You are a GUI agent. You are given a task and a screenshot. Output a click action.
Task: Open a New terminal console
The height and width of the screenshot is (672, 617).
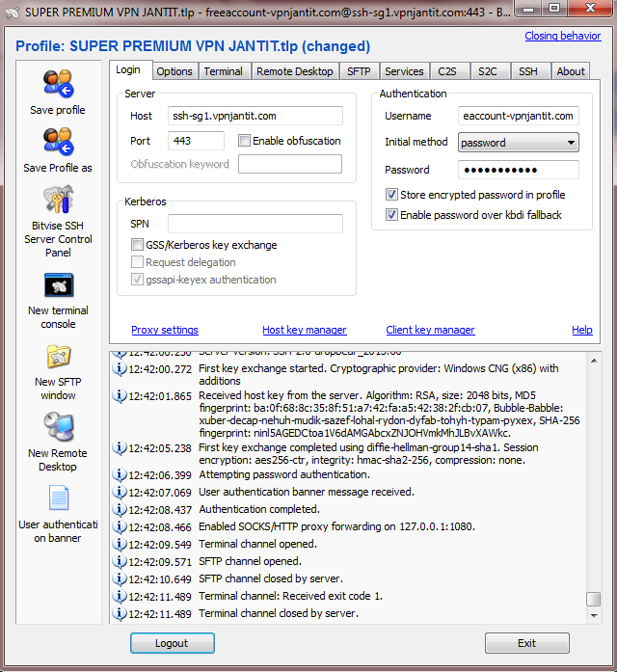(x=59, y=285)
